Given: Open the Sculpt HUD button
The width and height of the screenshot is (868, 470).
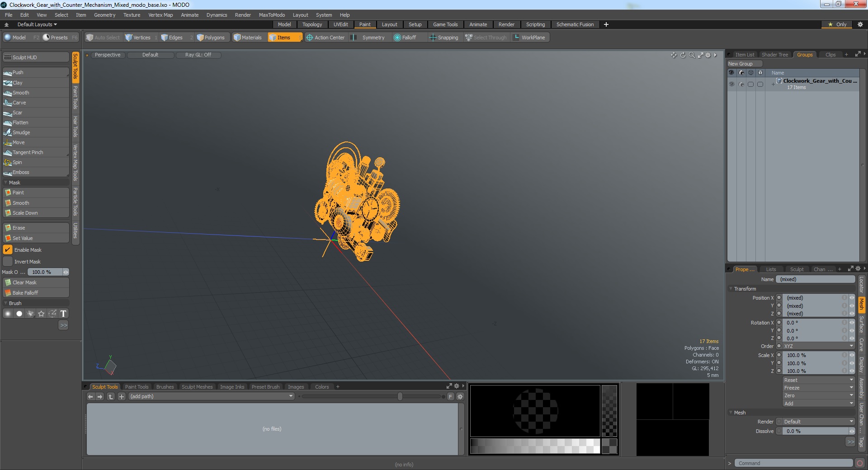Looking at the screenshot, I should point(35,57).
